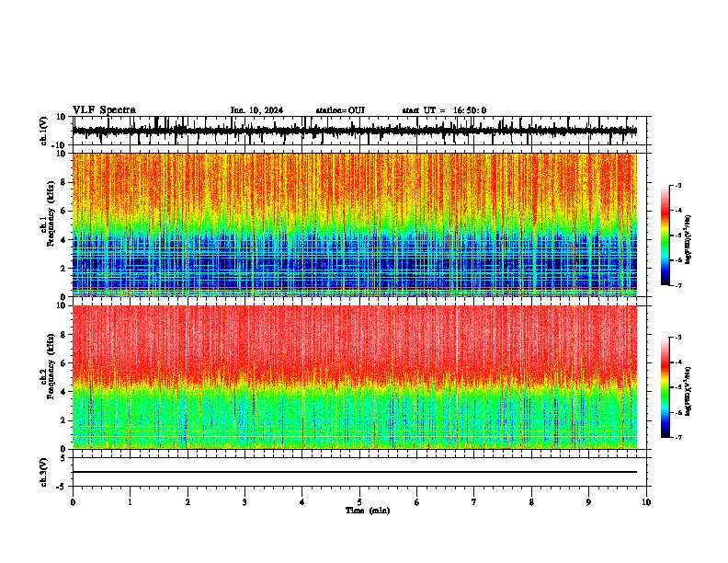
Task: Click the ch.1 spectrogram "10" kHz tick label
Action: (x=61, y=154)
